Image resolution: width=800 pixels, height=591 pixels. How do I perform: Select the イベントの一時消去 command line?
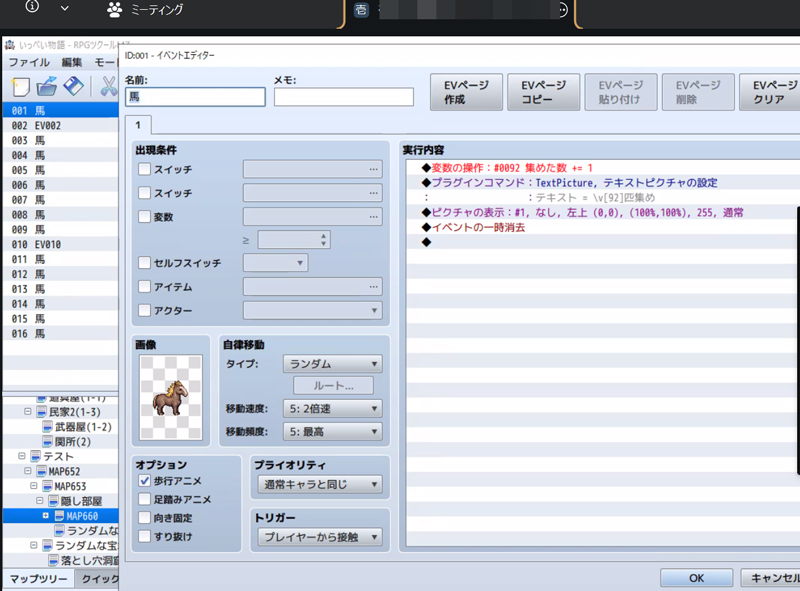point(478,228)
